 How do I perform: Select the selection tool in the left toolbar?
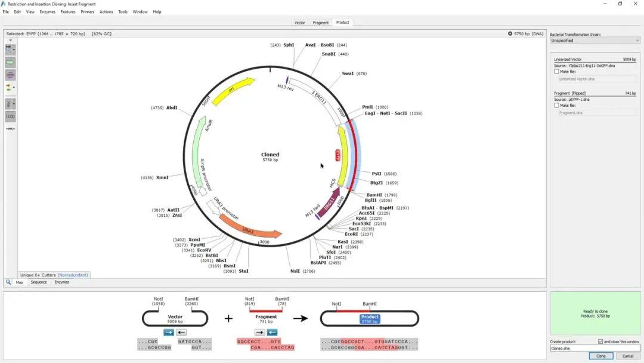click(x=8, y=50)
